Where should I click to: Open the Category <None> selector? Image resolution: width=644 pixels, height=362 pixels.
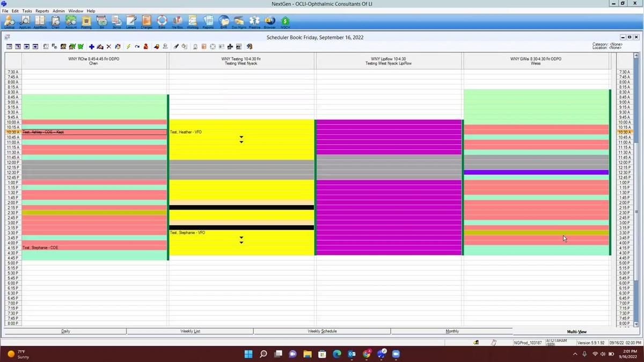coord(608,44)
